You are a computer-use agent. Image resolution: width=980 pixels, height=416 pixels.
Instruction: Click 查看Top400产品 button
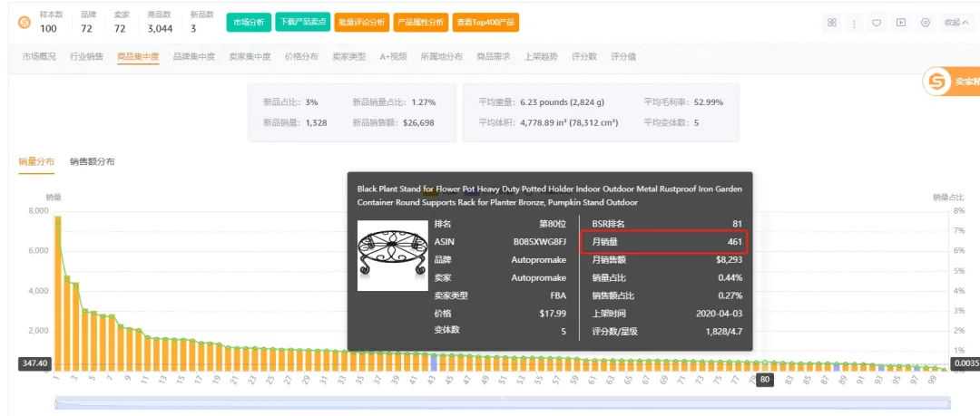(484, 22)
